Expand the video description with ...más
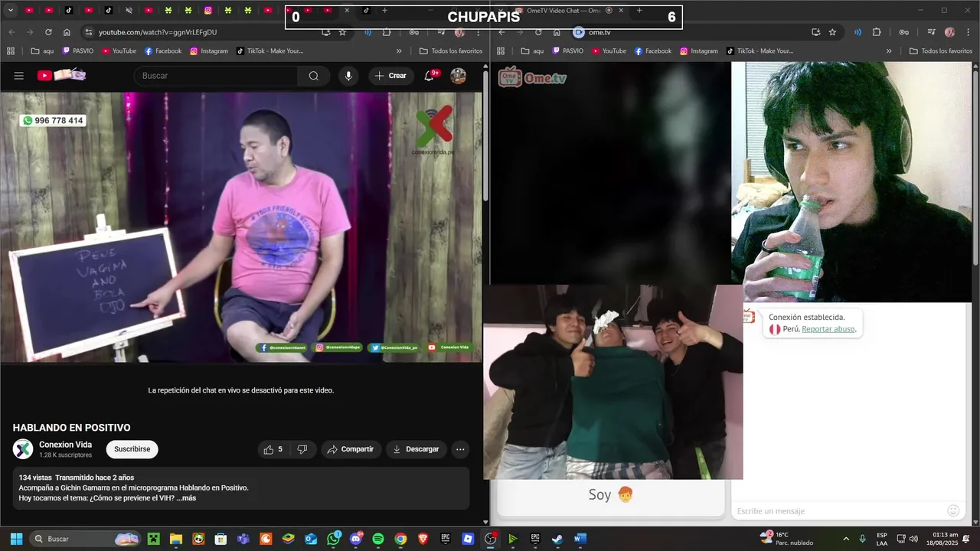The width and height of the screenshot is (980, 551). 186,498
